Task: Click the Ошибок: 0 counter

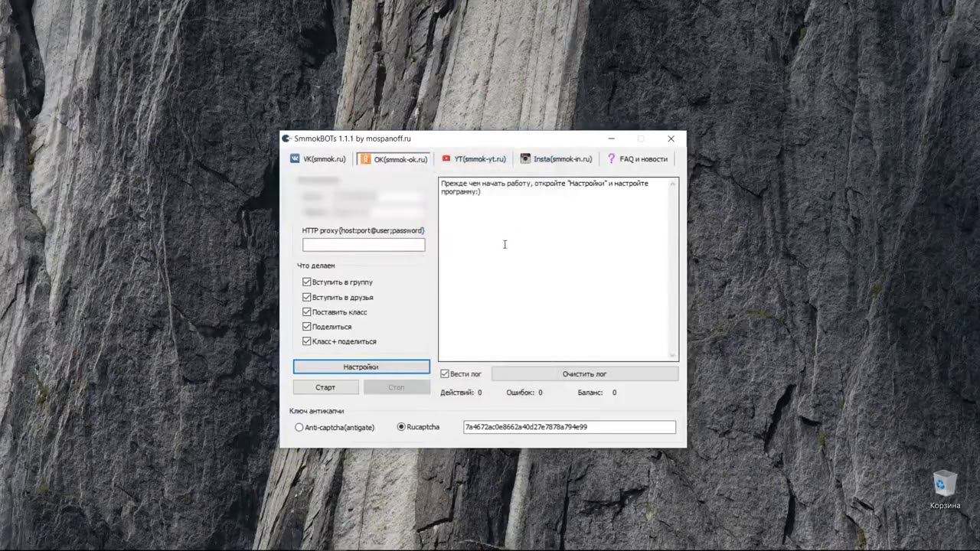Action: point(524,393)
